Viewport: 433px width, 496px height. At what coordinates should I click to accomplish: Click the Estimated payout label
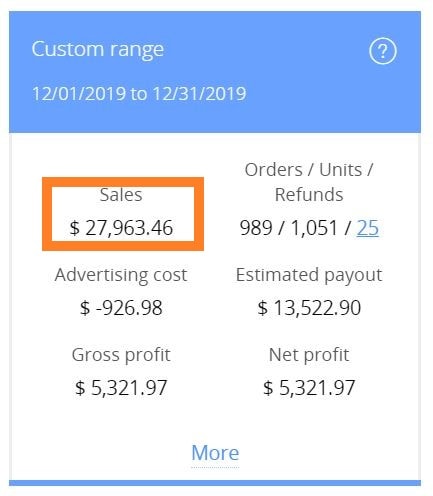(309, 275)
